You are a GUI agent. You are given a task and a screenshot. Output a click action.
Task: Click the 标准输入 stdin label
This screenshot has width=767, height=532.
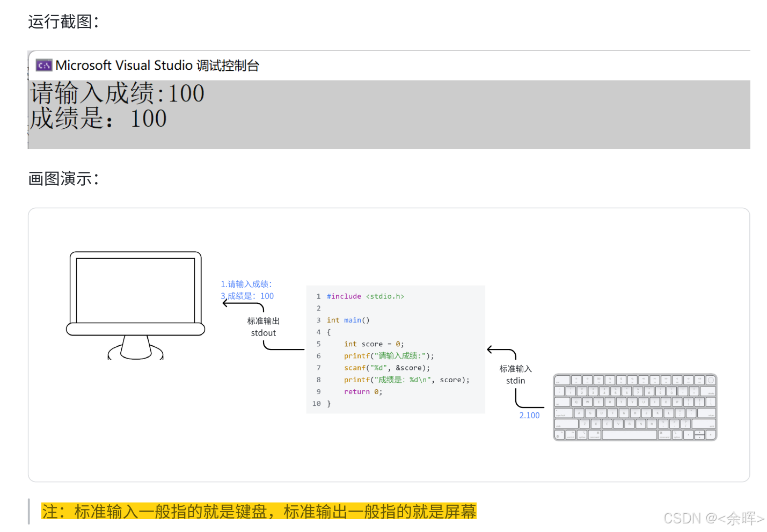point(515,374)
